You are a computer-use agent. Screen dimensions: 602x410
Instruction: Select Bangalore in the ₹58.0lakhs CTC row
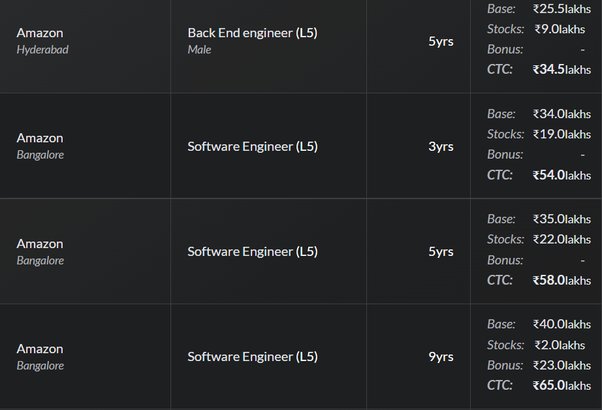click(40, 261)
